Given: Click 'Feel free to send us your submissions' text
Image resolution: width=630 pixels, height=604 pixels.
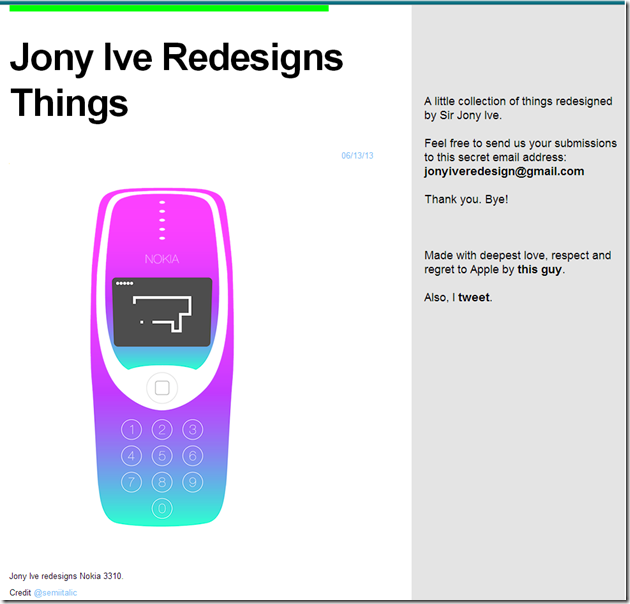Looking at the screenshot, I should (521, 143).
